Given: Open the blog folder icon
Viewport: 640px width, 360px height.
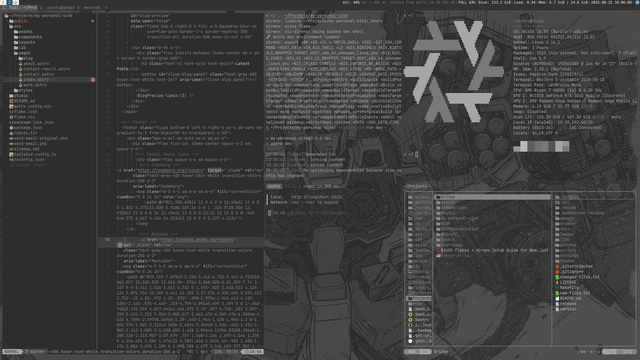Looking at the screenshot, I should point(20,58).
